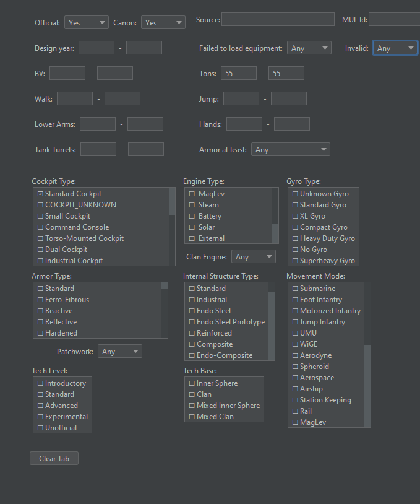The height and width of the screenshot is (504, 420).
Task: Click the Clear Tab button
Action: [x=54, y=458]
